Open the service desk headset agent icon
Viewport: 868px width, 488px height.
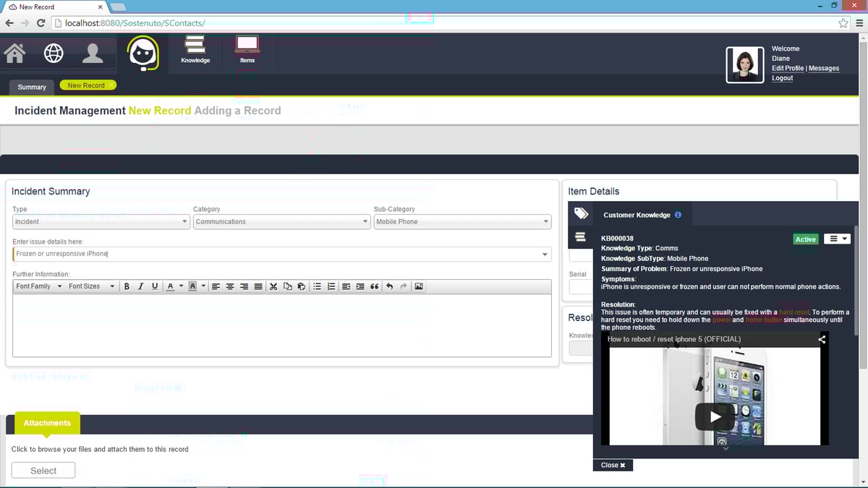point(143,53)
